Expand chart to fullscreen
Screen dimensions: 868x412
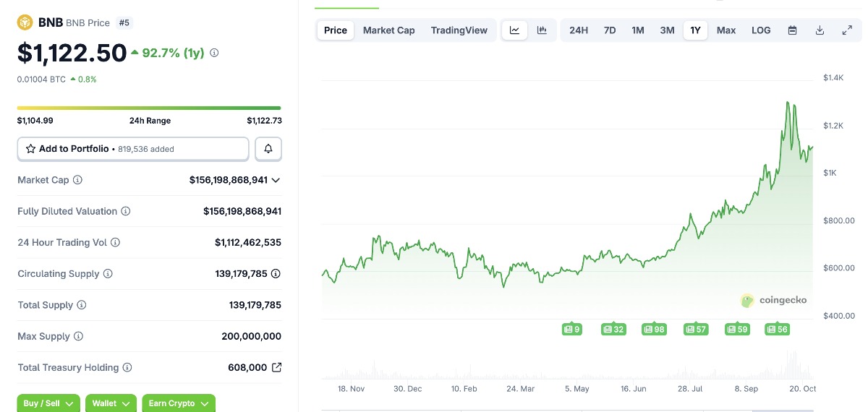click(847, 30)
